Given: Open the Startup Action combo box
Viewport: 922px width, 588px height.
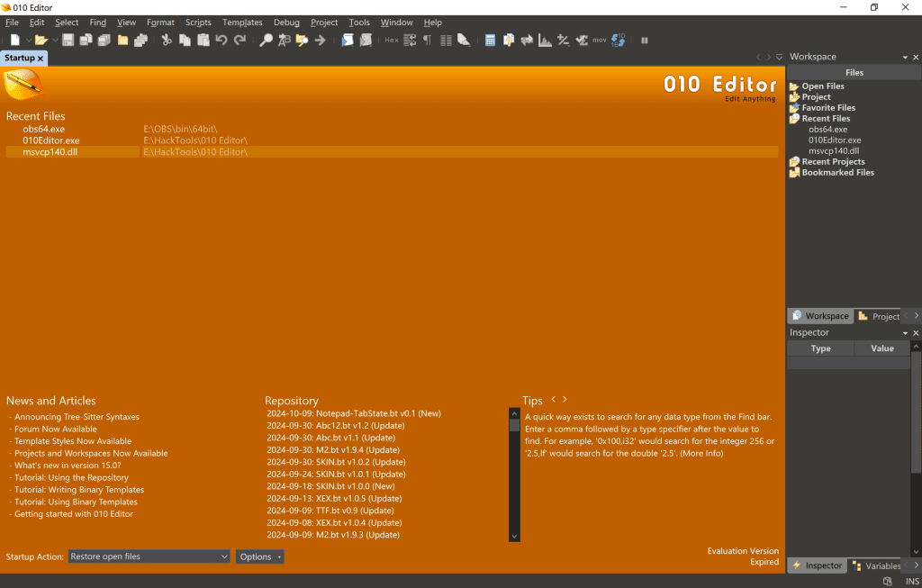Looking at the screenshot, I should pos(149,556).
